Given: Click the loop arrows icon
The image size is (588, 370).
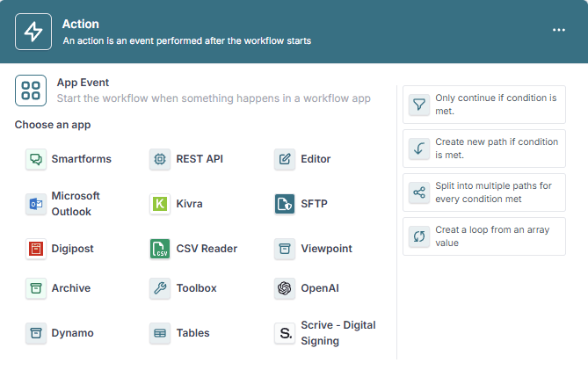Looking at the screenshot, I should (419, 236).
